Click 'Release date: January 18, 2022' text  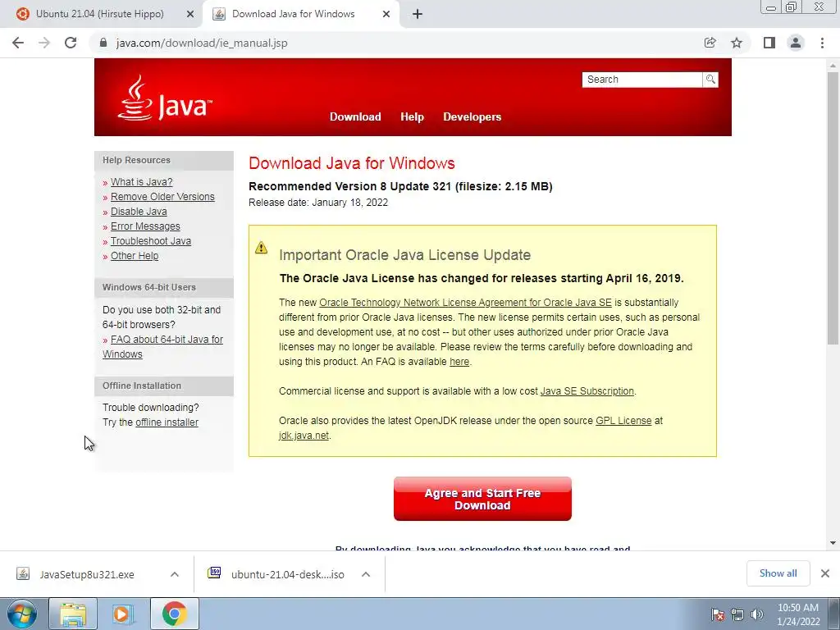click(x=318, y=203)
